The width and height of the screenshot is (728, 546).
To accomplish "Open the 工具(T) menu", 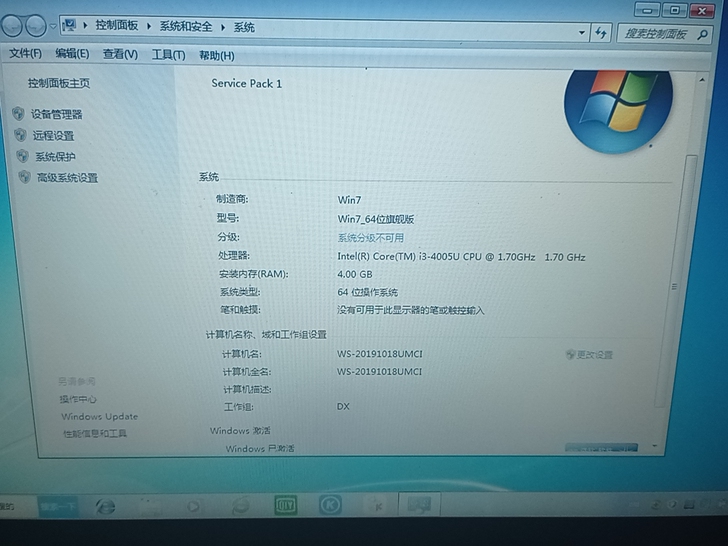I will point(169,55).
